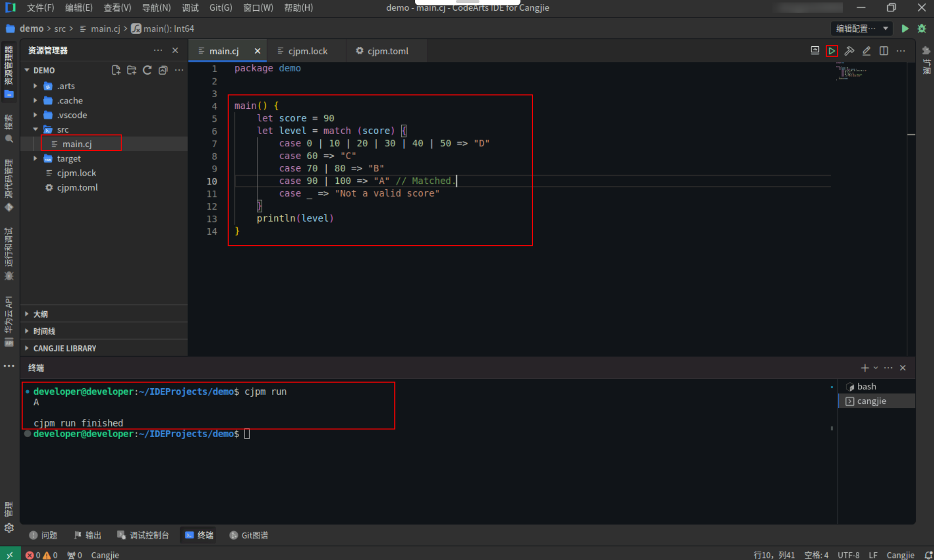Split the editor with the split icon
Image resolution: width=934 pixels, height=560 pixels.
click(884, 51)
